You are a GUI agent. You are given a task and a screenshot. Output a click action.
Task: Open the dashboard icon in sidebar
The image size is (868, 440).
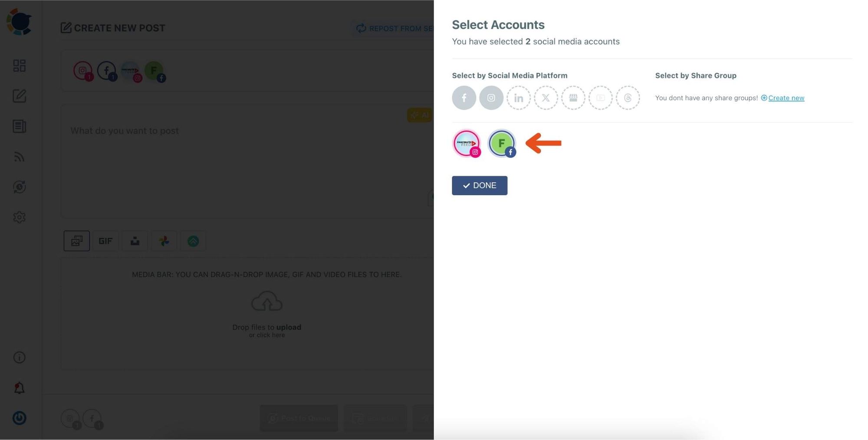coord(20,66)
